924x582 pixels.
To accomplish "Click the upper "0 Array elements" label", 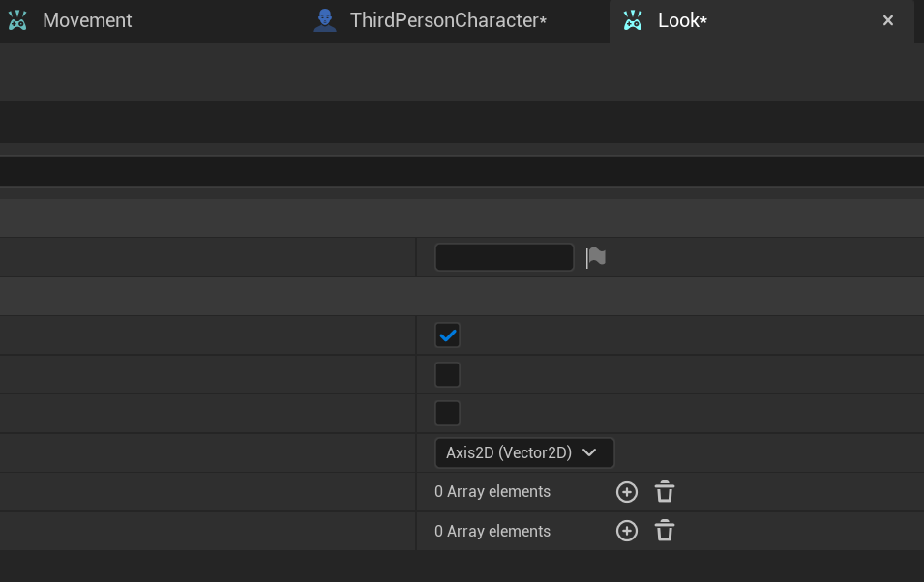I will (x=492, y=492).
